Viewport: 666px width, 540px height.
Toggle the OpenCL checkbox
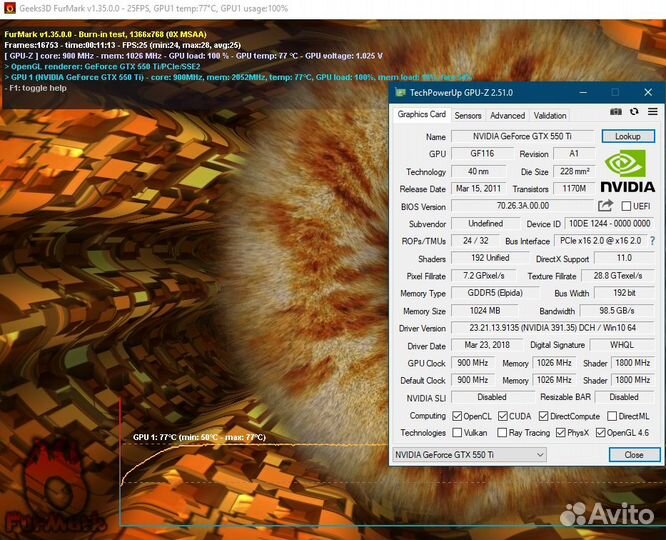point(457,416)
